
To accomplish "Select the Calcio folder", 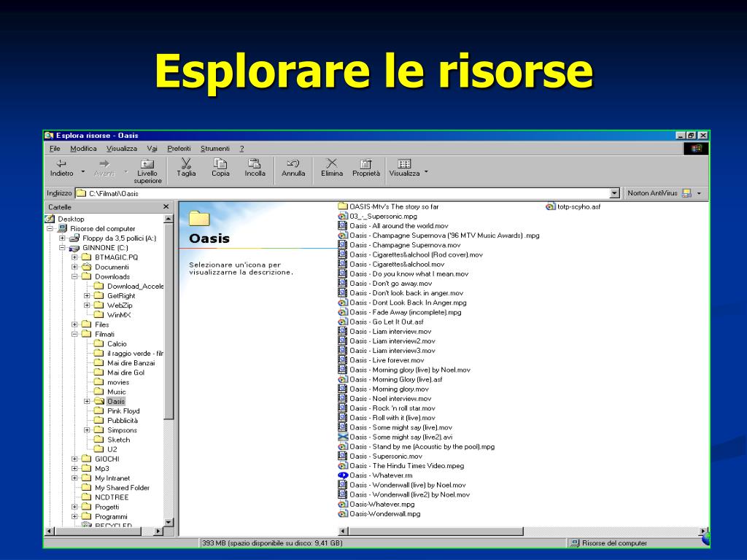I will tap(117, 344).
